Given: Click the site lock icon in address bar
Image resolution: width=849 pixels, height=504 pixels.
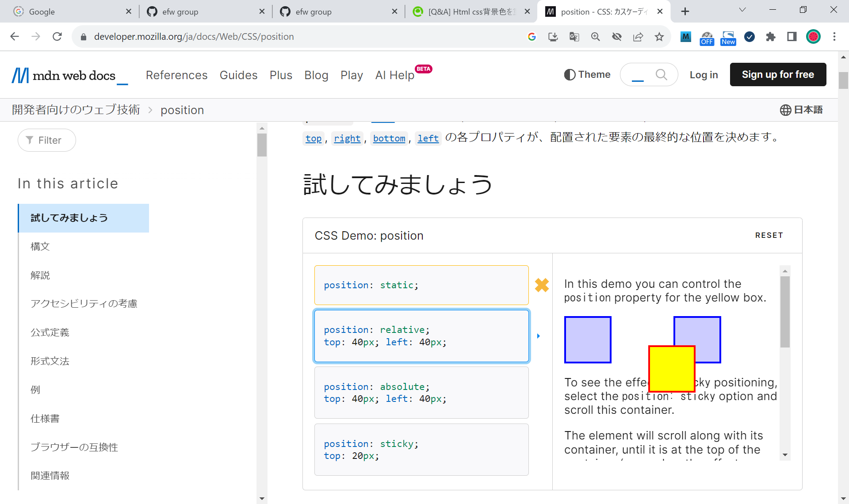Looking at the screenshot, I should click(x=84, y=37).
